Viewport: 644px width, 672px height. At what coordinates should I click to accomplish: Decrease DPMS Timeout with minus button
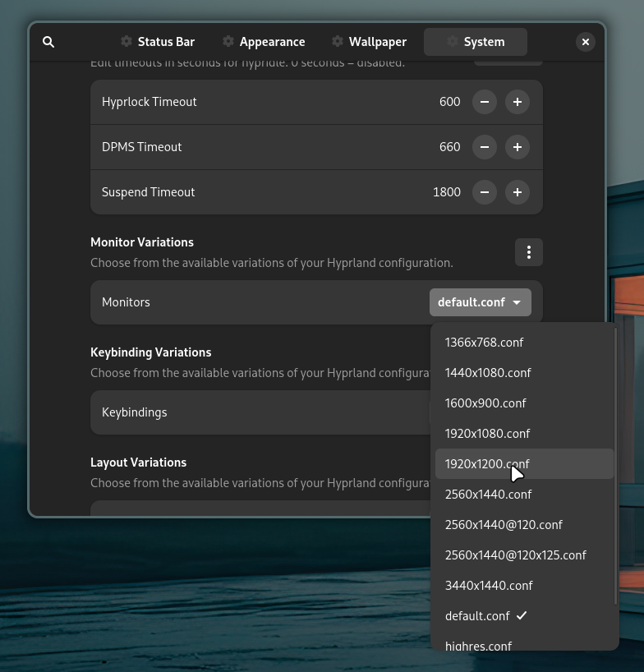[485, 147]
